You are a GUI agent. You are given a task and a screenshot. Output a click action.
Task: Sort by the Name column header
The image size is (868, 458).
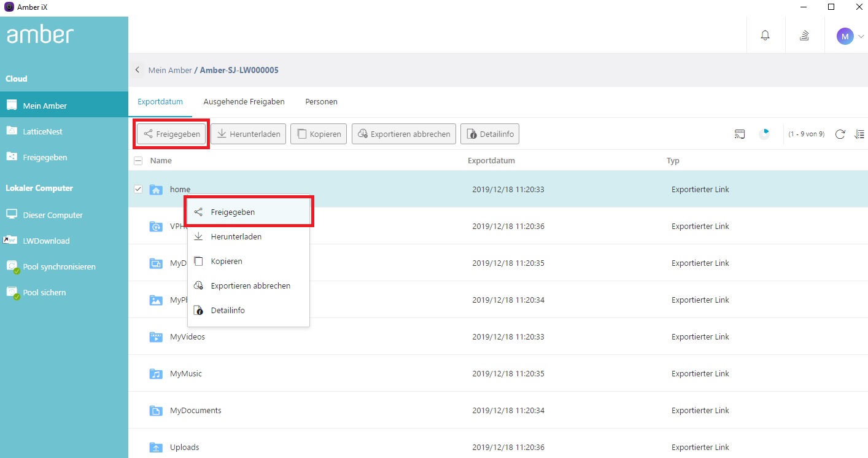[161, 161]
